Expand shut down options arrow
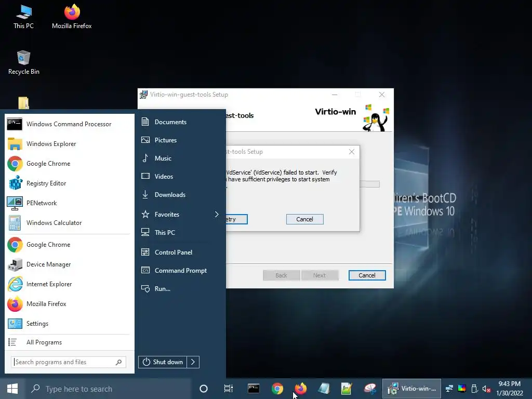The height and width of the screenshot is (399, 532). point(193,362)
